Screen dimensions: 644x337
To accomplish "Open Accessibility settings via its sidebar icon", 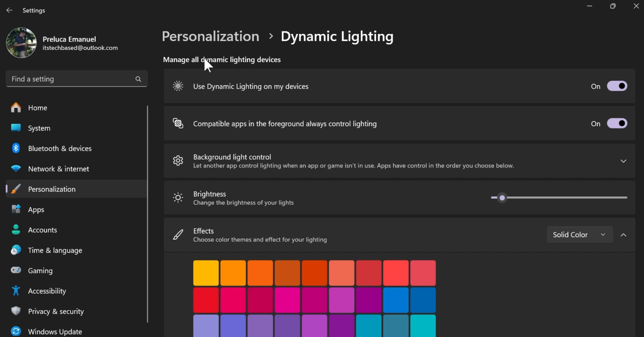I will click(16, 291).
